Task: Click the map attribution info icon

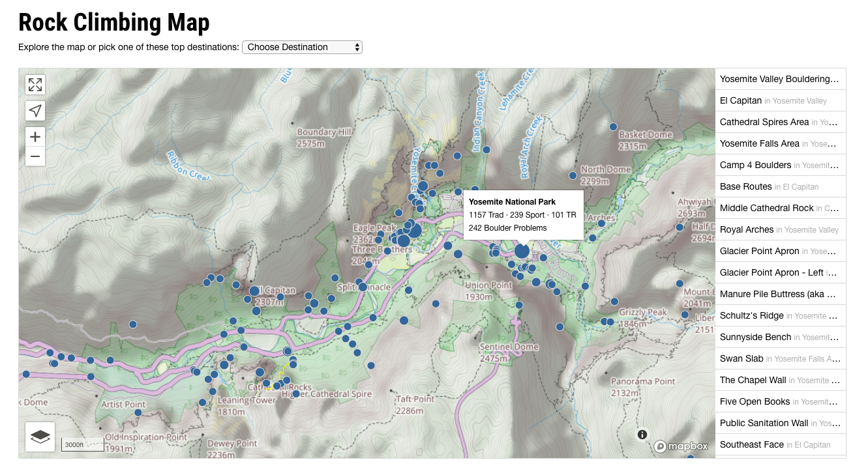Action: [x=642, y=435]
